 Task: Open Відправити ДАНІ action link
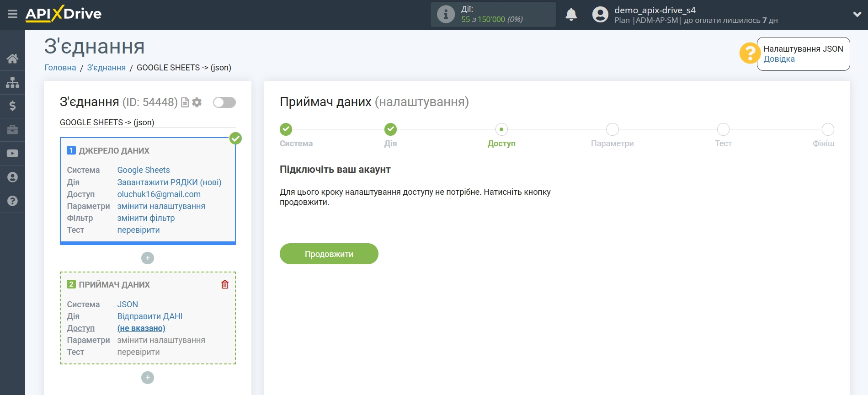[x=150, y=316]
